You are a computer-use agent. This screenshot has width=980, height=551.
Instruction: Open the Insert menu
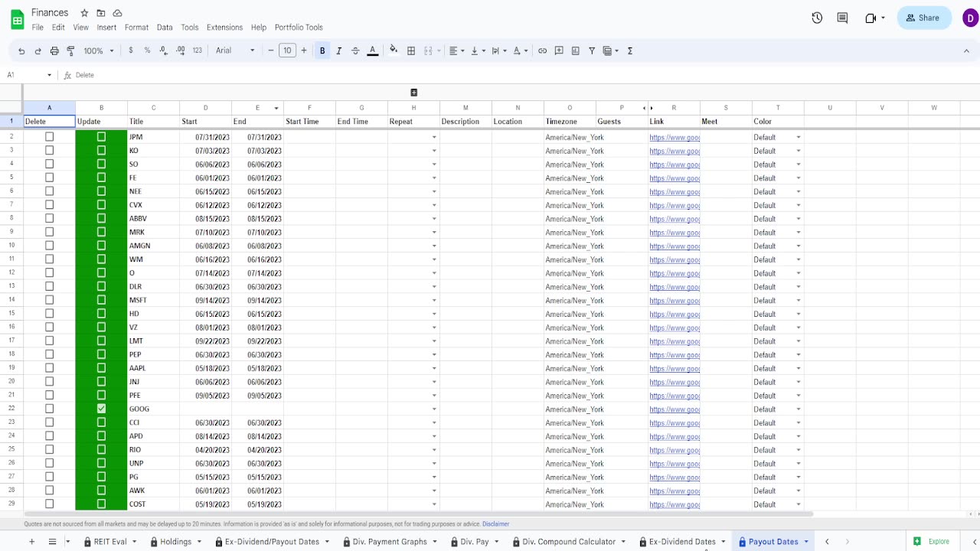coord(106,28)
